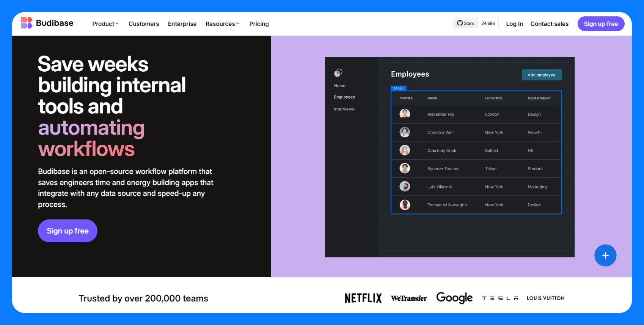The width and height of the screenshot is (644, 325).
Task: Click the Belfast location cell
Action: 492,151
